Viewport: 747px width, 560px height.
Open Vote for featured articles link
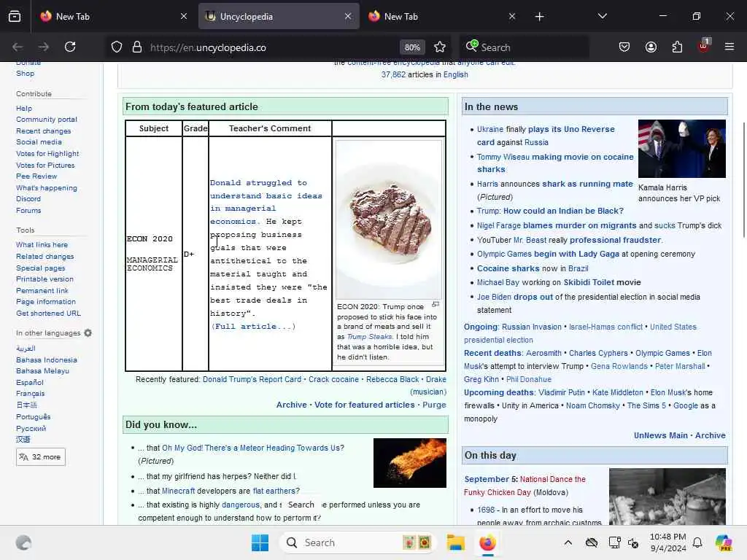click(365, 405)
